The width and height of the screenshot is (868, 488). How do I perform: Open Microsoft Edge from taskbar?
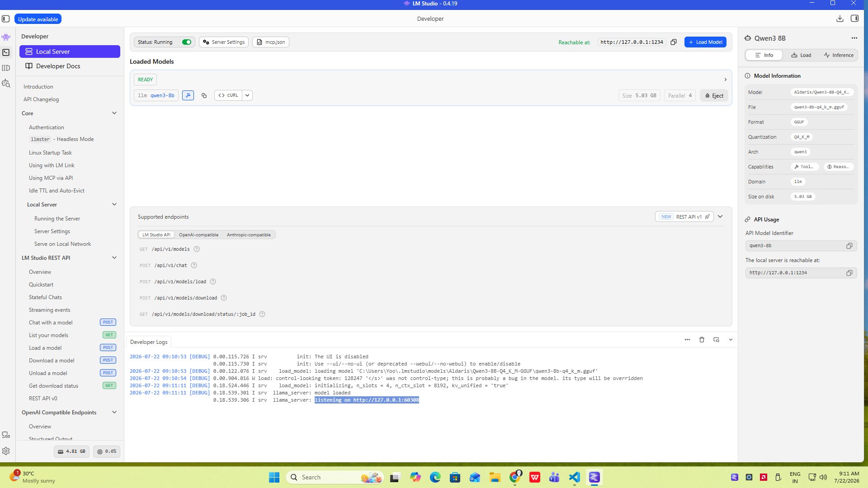click(x=435, y=477)
